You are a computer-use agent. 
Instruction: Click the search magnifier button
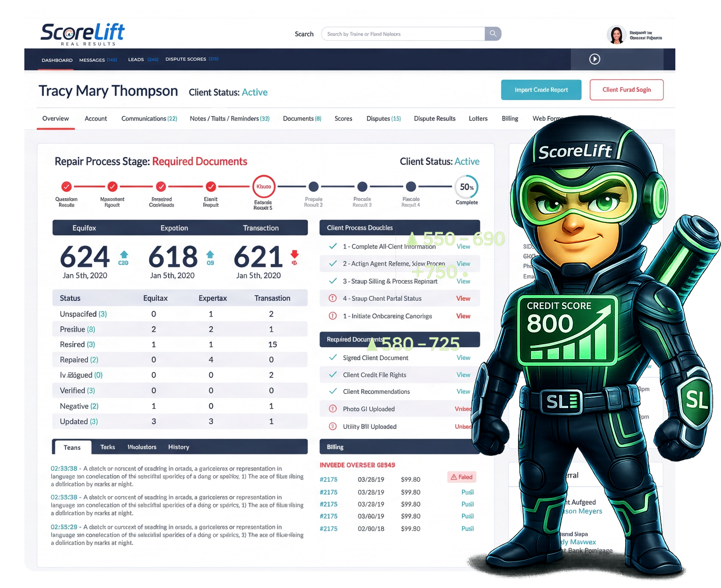point(493,33)
